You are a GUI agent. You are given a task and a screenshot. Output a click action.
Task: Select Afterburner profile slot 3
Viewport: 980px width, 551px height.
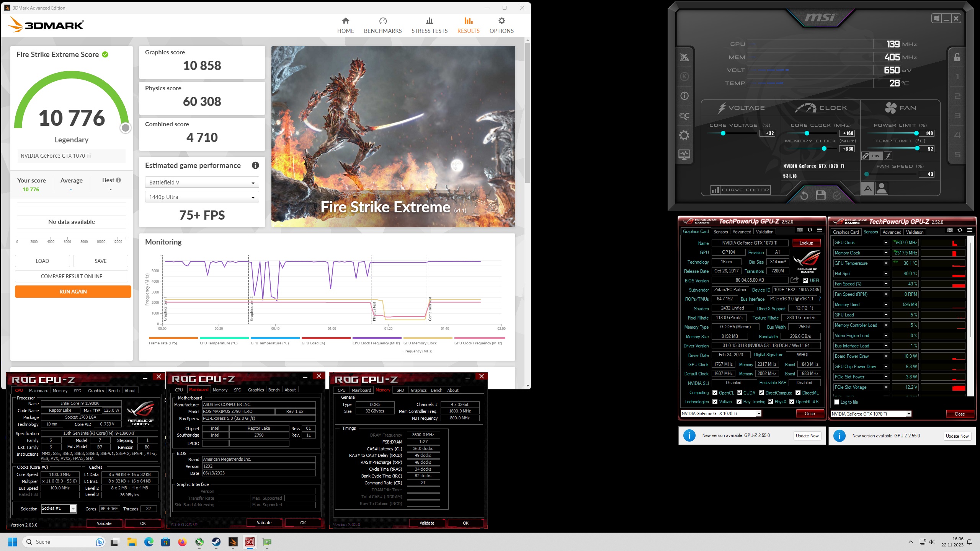click(x=957, y=116)
